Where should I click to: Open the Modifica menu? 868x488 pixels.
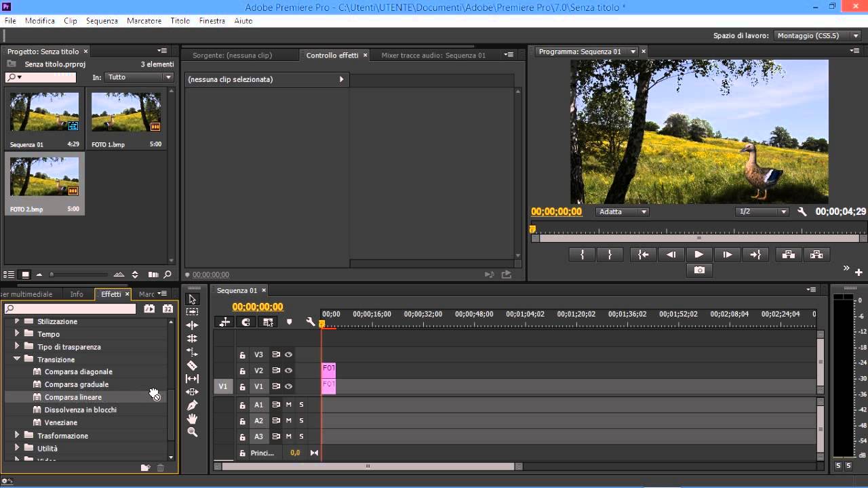[x=40, y=21]
